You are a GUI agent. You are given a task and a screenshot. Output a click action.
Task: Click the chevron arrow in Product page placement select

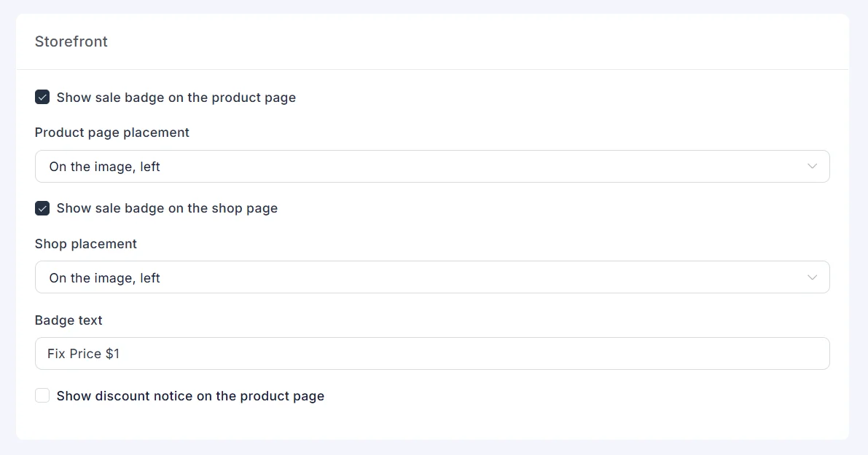point(812,167)
